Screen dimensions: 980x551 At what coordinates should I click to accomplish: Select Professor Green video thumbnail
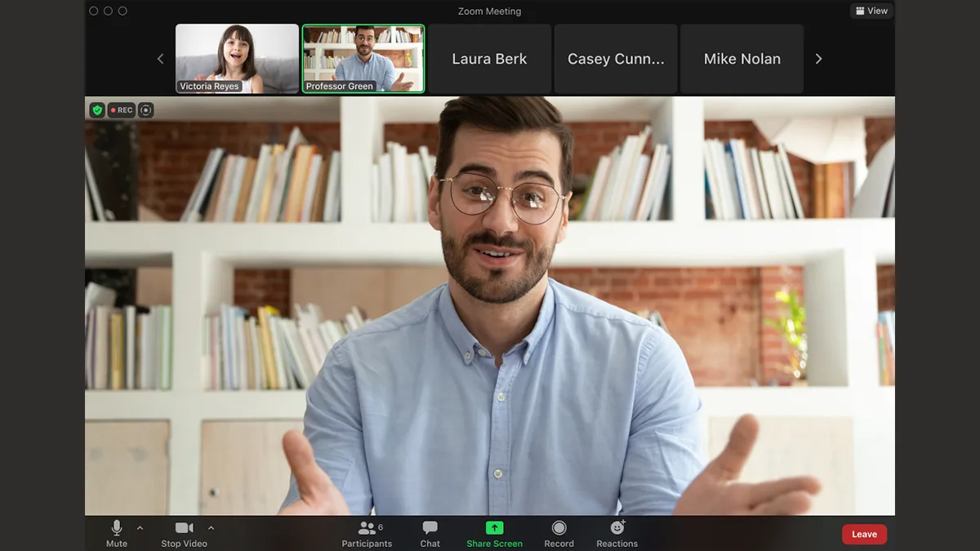pyautogui.click(x=363, y=58)
